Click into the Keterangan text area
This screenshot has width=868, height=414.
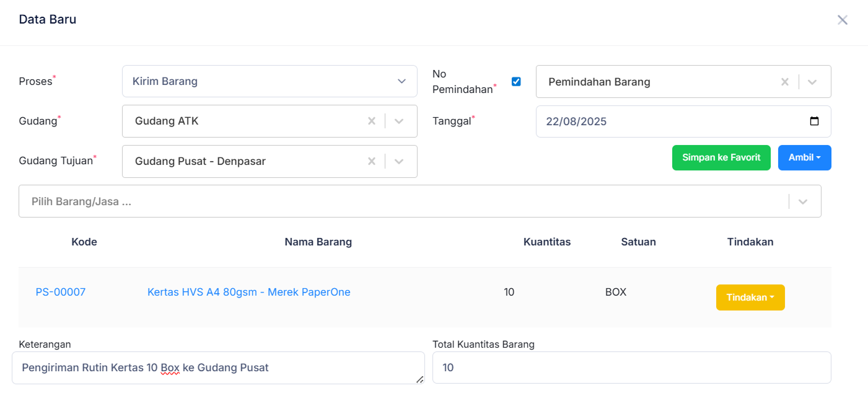[217, 368]
